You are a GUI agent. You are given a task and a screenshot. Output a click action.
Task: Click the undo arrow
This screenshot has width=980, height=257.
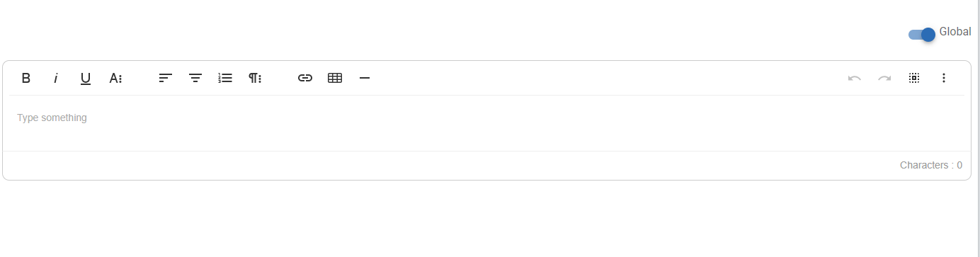tap(855, 78)
